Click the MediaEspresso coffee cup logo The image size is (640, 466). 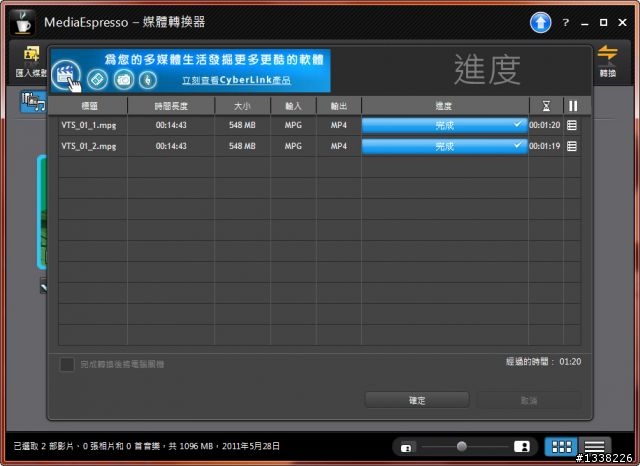[x=22, y=23]
